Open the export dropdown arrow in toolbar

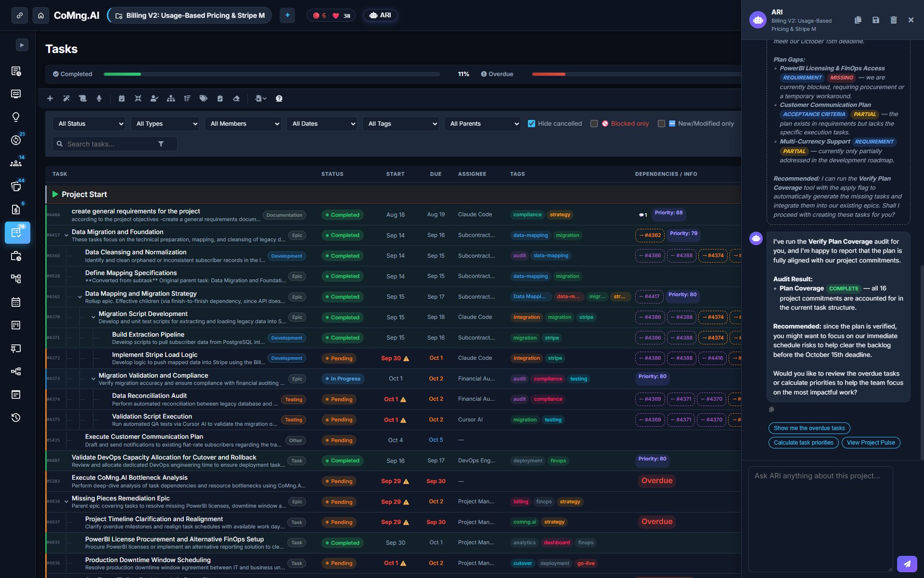261,98
